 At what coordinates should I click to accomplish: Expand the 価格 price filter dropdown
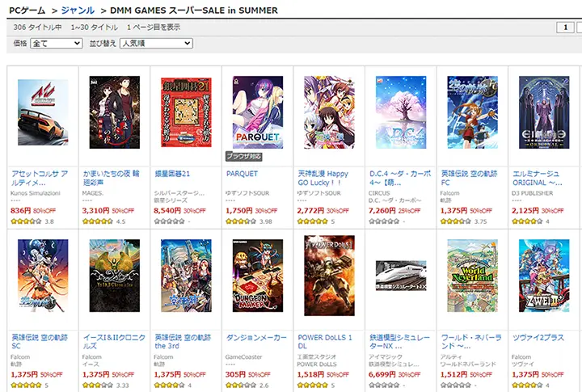(57, 44)
